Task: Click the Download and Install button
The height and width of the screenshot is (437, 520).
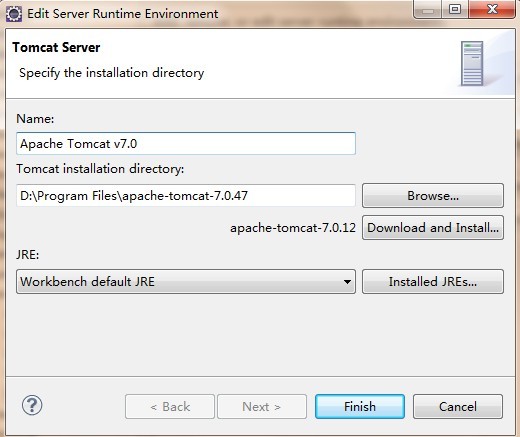Action: [x=433, y=228]
